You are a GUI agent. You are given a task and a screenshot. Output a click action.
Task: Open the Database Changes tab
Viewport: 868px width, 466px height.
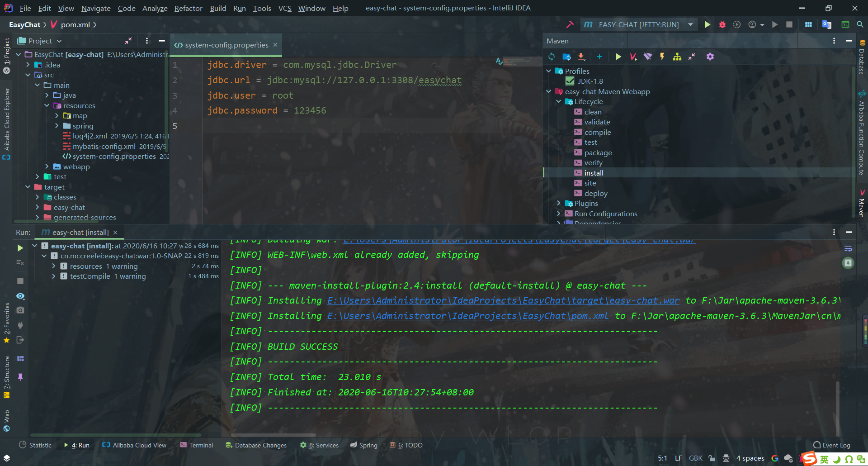pos(256,445)
